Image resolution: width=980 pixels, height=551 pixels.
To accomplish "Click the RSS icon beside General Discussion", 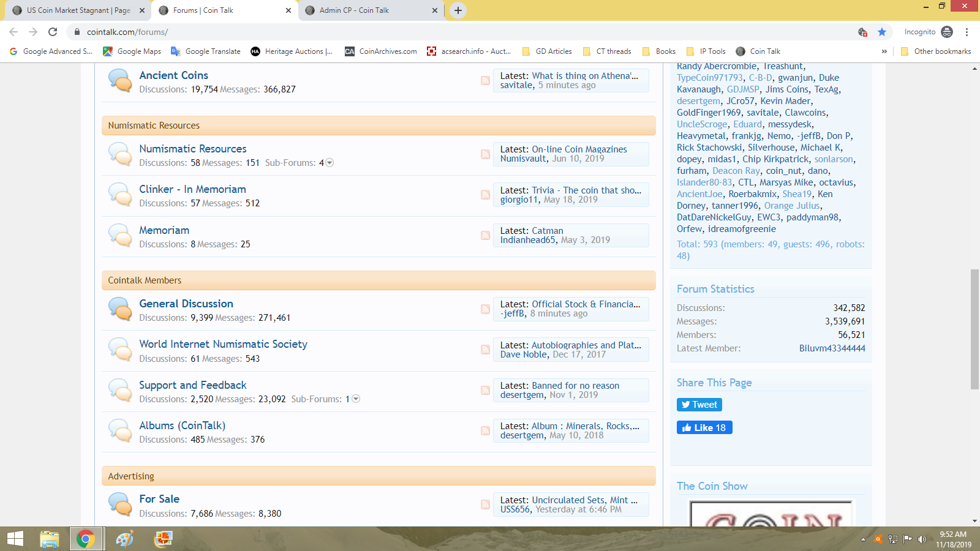I will [x=485, y=309].
